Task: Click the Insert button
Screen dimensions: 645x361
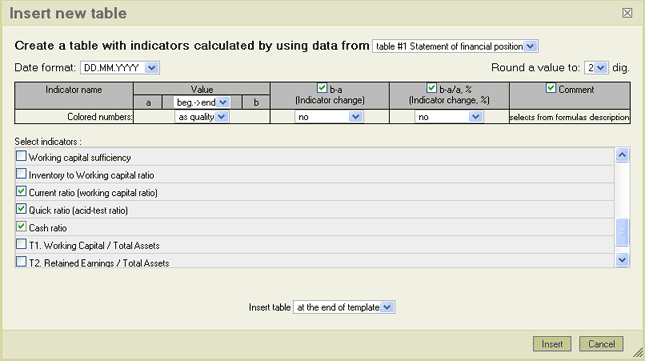Action: [552, 344]
